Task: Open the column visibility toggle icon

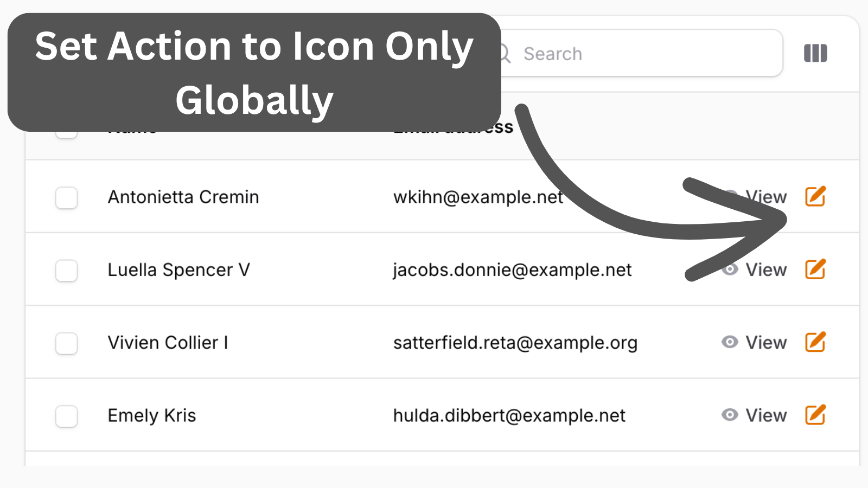Action: [815, 53]
